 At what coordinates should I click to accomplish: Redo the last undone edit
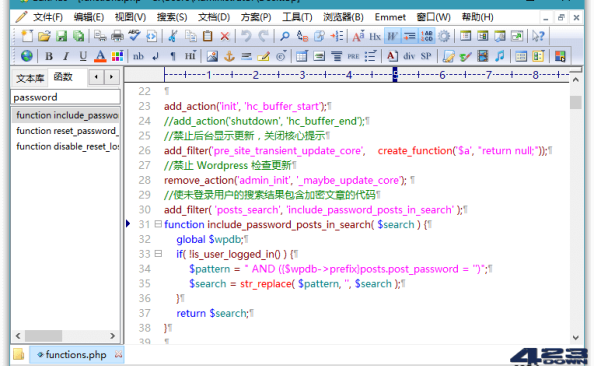263,36
